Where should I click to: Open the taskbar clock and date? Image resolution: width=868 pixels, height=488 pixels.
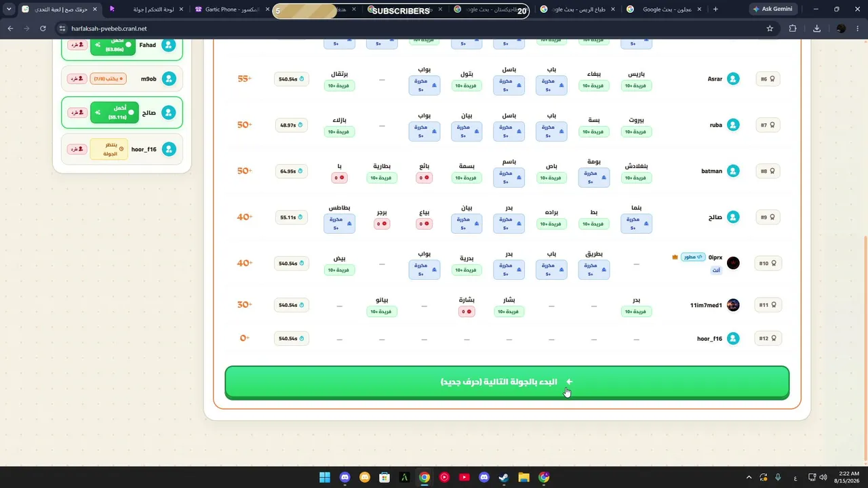click(848, 477)
